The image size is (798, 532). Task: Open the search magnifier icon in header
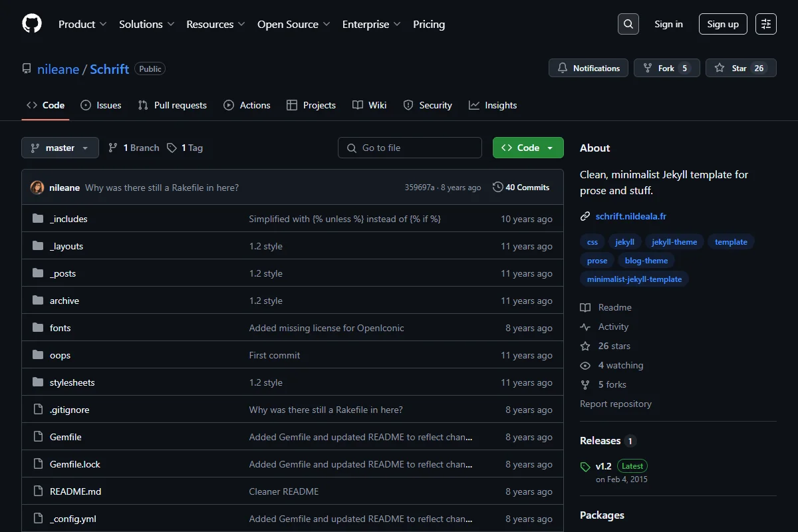[x=628, y=24]
